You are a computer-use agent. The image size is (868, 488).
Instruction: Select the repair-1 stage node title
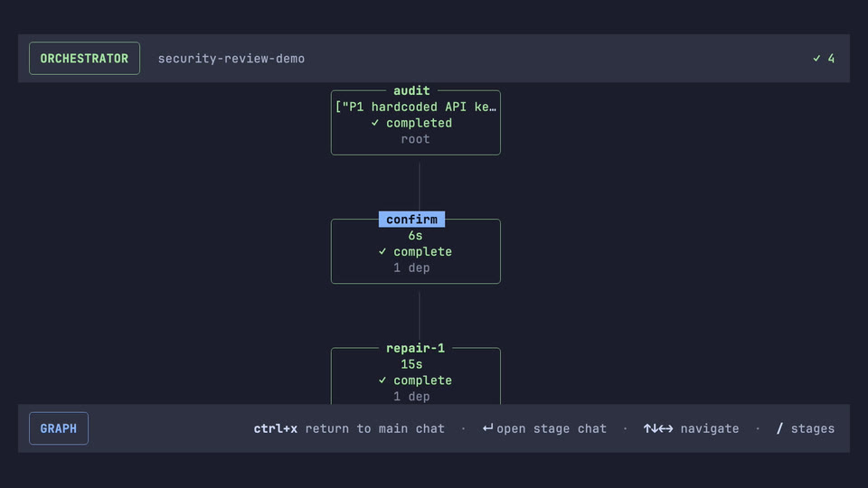point(415,348)
